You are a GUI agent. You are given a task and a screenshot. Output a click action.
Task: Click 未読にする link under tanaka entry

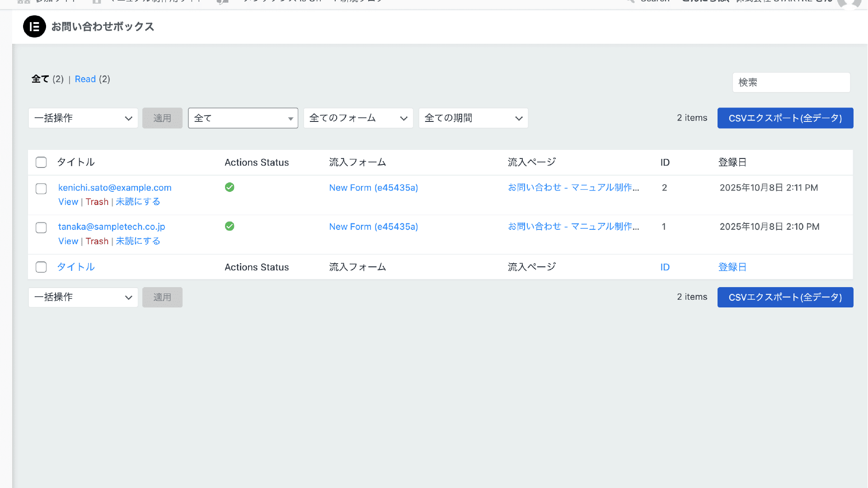(138, 241)
